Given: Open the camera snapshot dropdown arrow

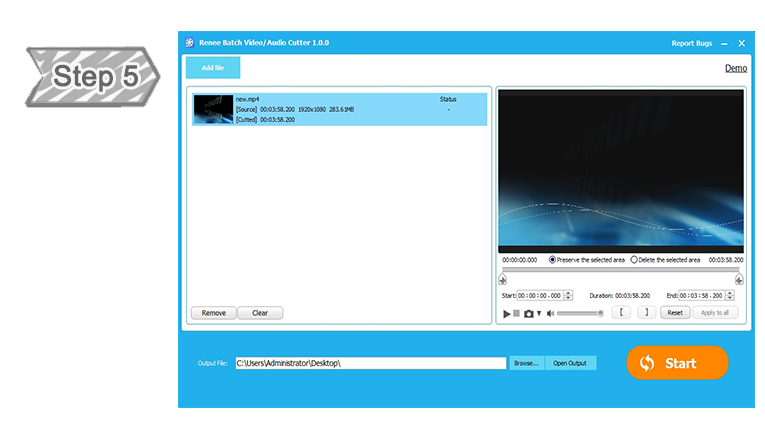Looking at the screenshot, I should pos(538,314).
